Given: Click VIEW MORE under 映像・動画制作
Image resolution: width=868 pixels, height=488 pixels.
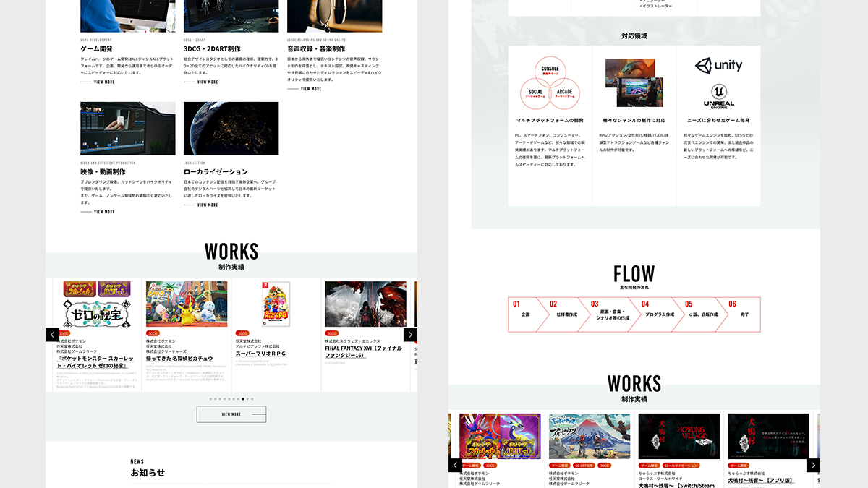Looking at the screenshot, I should click(98, 212).
